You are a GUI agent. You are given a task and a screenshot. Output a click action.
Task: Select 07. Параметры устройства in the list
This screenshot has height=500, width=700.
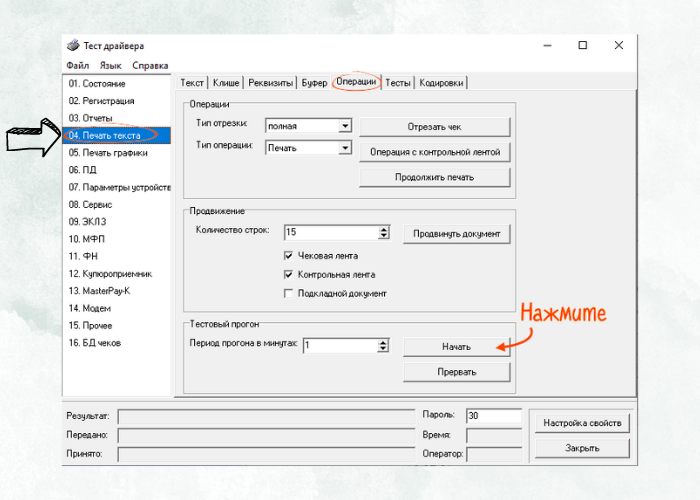pos(117,187)
